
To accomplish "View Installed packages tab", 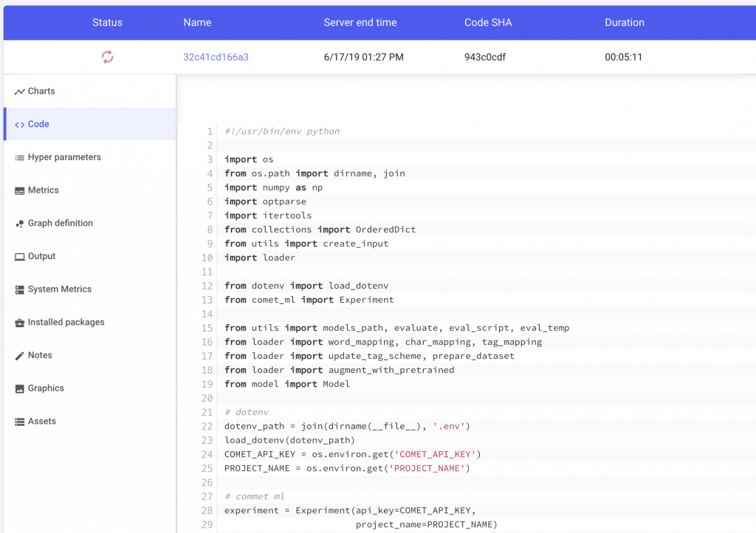I will 89,322.
